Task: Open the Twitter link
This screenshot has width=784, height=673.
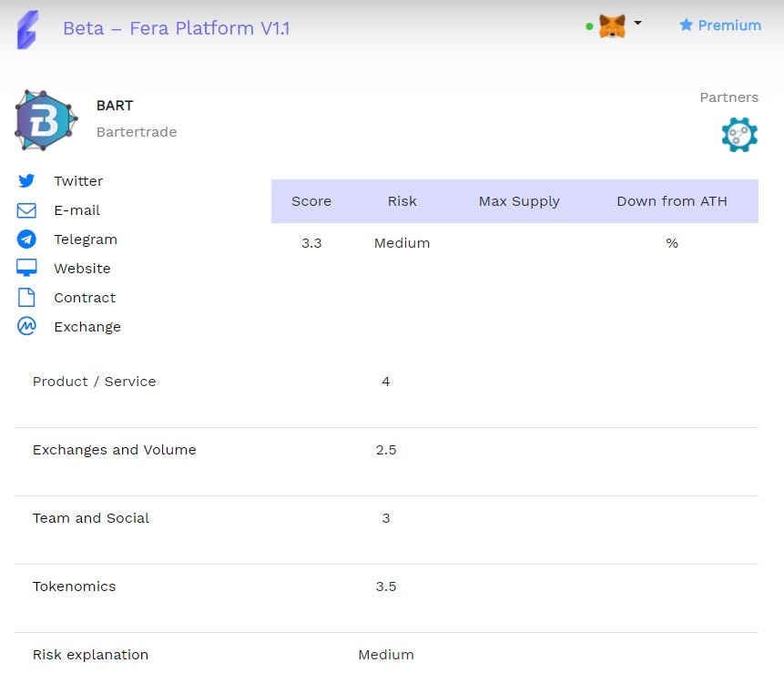Action: (x=78, y=181)
